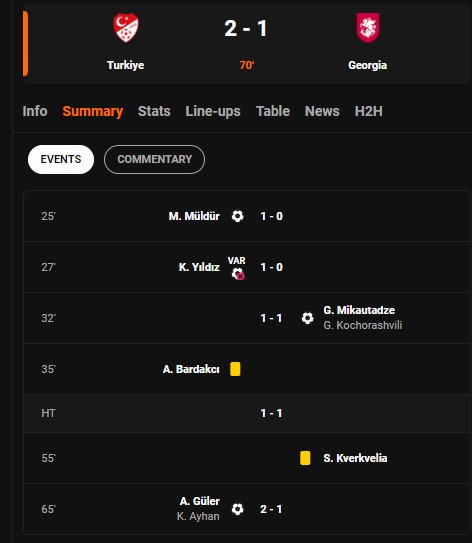The height and width of the screenshot is (543, 472).
Task: Click A. Bardakcı's yellow card icon
Action: [235, 369]
